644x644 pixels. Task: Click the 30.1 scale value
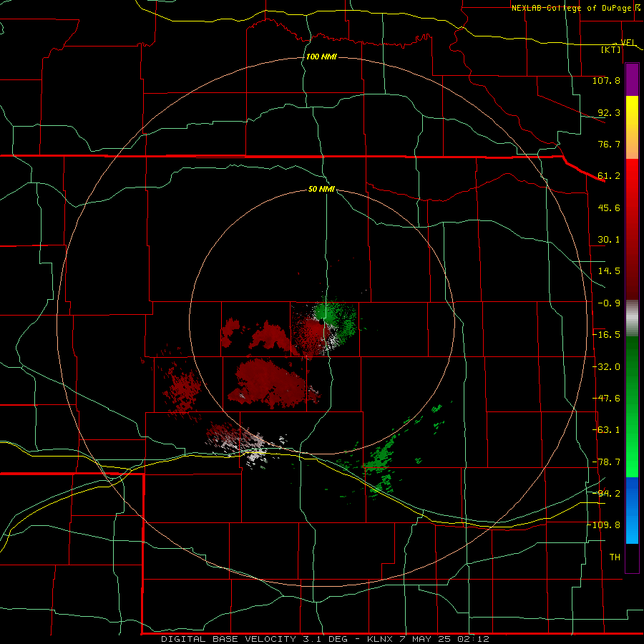click(x=609, y=240)
